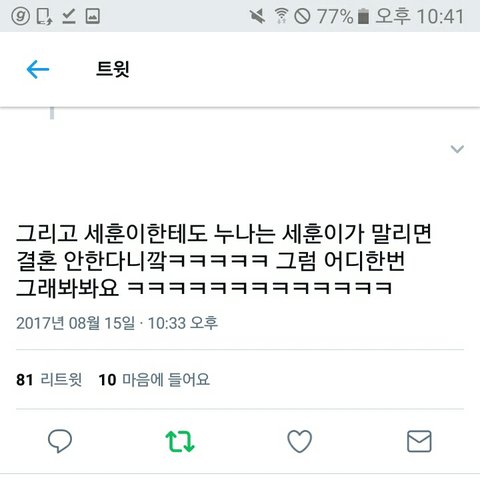Image resolution: width=480 pixels, height=480 pixels.
Task: Open the device transfer notification icon
Action: point(44,16)
